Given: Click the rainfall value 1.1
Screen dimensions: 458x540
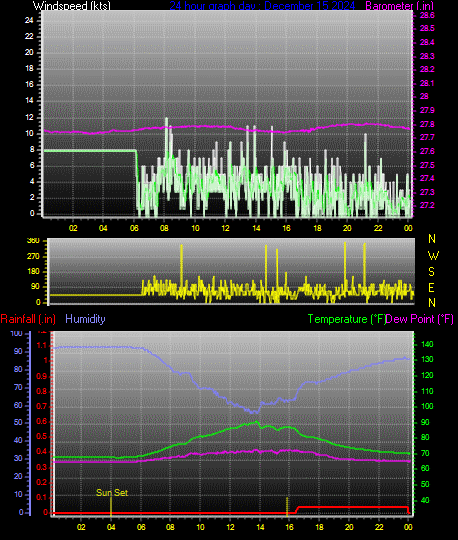Looking at the screenshot, I should [42, 345].
